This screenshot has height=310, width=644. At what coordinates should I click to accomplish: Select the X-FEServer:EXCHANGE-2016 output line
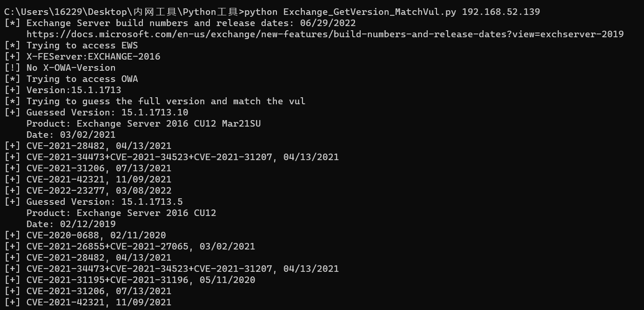pos(93,56)
